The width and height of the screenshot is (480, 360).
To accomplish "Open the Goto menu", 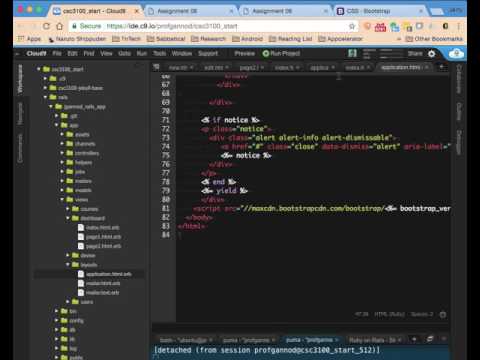I will point(124,53).
